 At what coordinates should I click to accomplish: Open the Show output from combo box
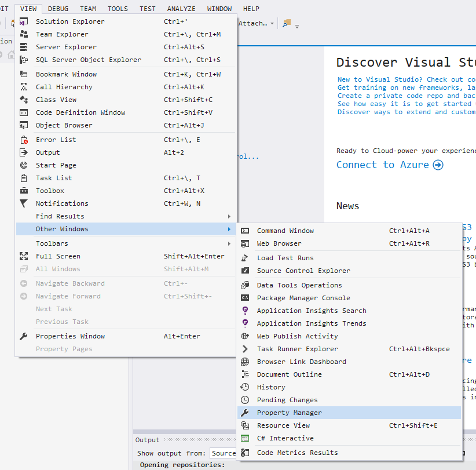(223, 454)
